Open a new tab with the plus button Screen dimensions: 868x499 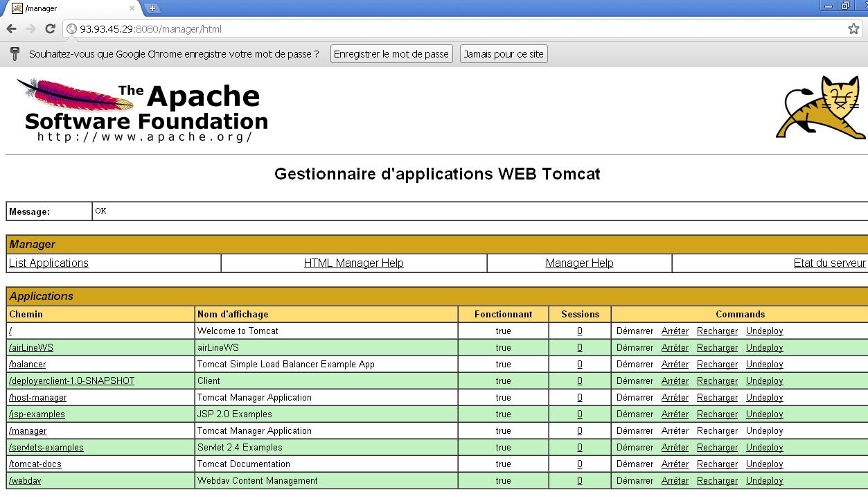152,8
